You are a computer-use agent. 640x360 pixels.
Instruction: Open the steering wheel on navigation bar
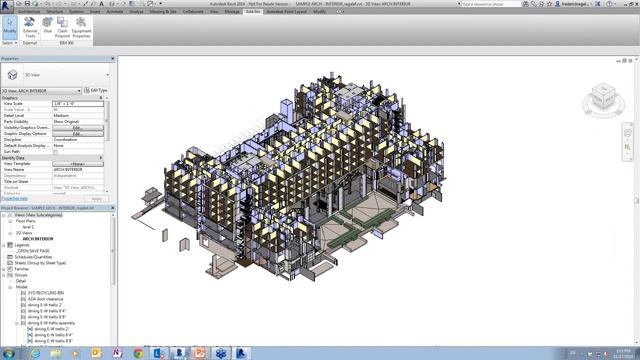[x=627, y=133]
